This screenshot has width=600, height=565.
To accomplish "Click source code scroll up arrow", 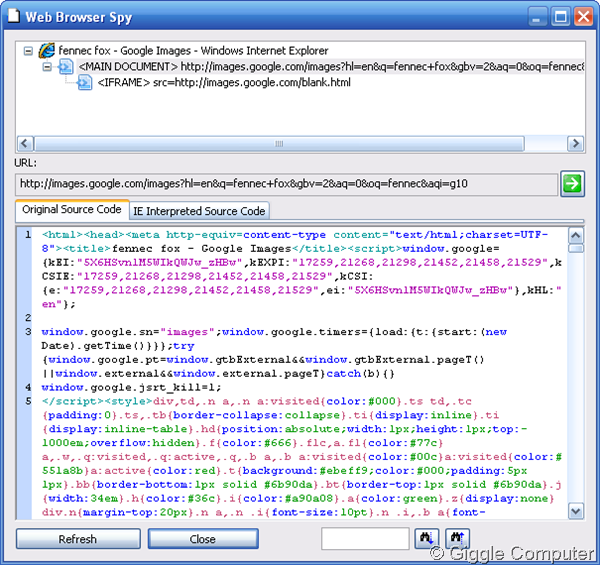I will (576, 236).
